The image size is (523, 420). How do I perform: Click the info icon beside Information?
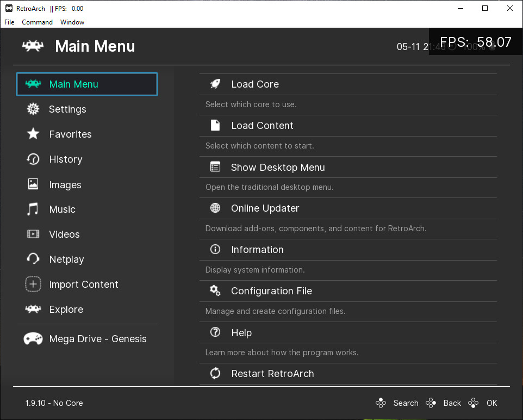point(215,249)
